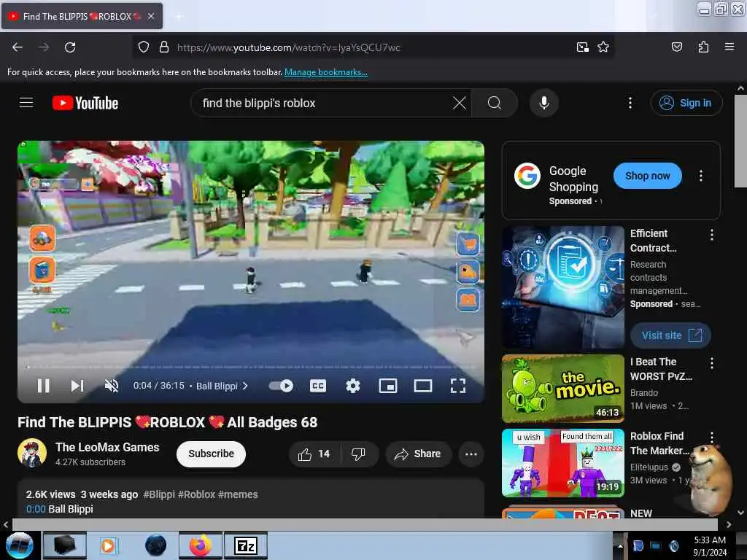The image size is (747, 560).
Task: Focus the YouTube search input field
Action: pos(324,103)
